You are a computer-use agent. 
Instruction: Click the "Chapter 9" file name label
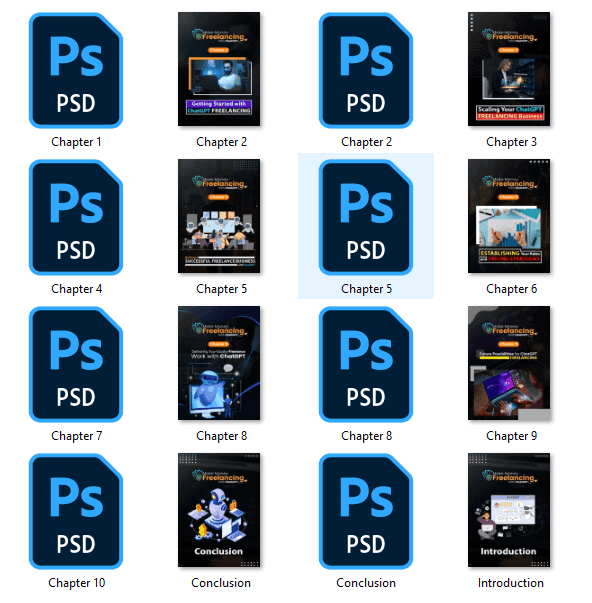coord(511,436)
